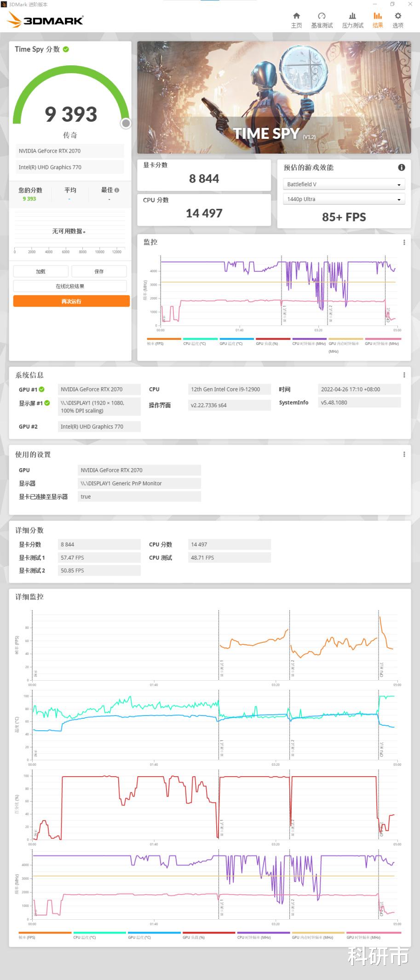Click the CPU score value 14 497 card
Screen dimensions: 420x980
tap(204, 210)
